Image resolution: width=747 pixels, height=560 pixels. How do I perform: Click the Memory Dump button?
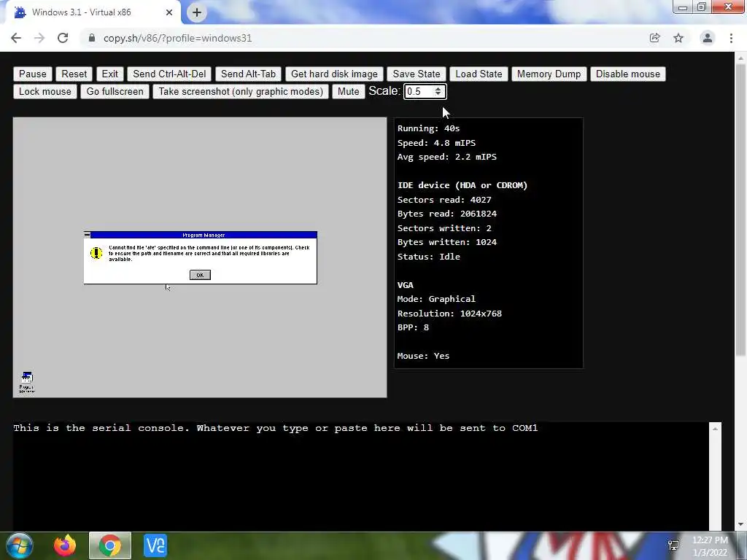click(x=549, y=74)
